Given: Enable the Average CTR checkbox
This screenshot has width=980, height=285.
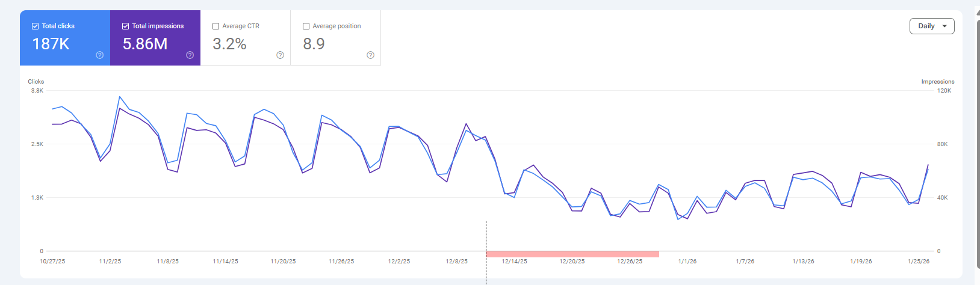Looking at the screenshot, I should tap(216, 26).
